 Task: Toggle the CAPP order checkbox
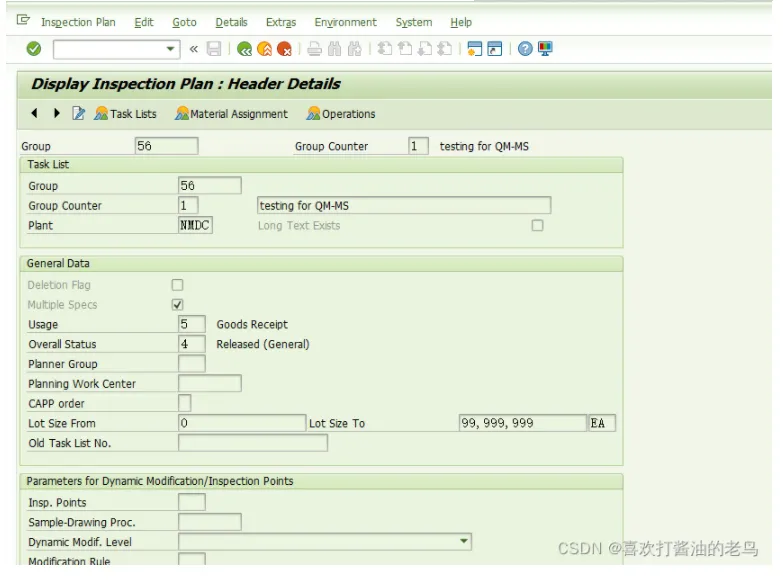tap(184, 403)
